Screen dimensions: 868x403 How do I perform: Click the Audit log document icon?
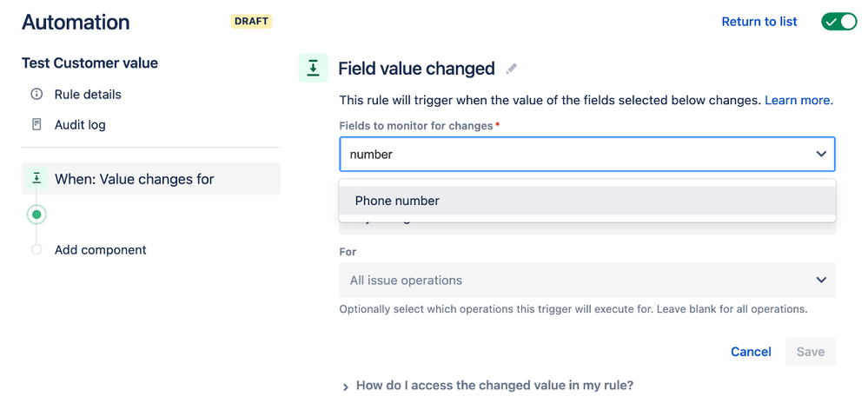pos(36,124)
